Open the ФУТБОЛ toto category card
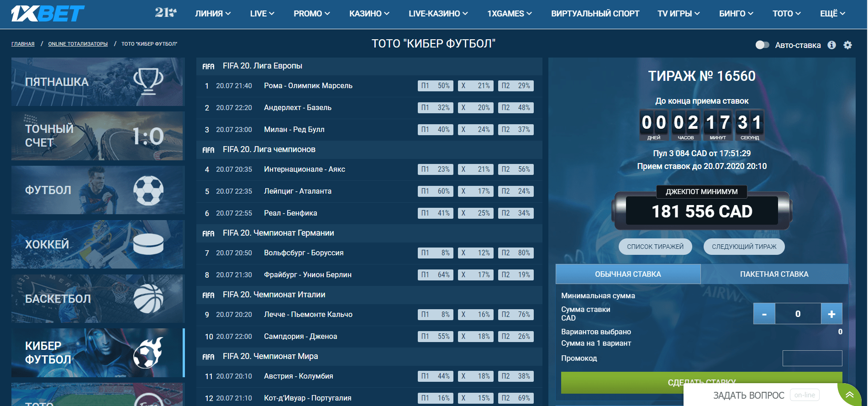Image resolution: width=868 pixels, height=406 pixels. coord(98,190)
